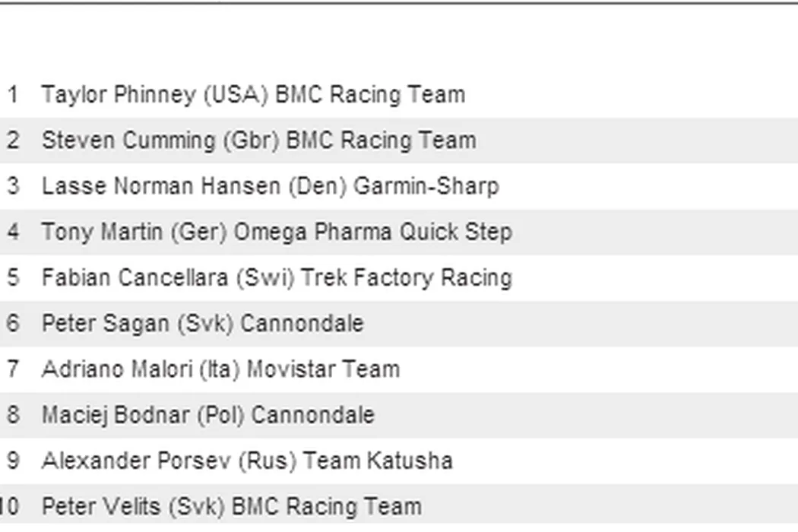Viewport: 798px width, 532px height.
Task: Click rank number 5 in the results
Action: (13, 277)
